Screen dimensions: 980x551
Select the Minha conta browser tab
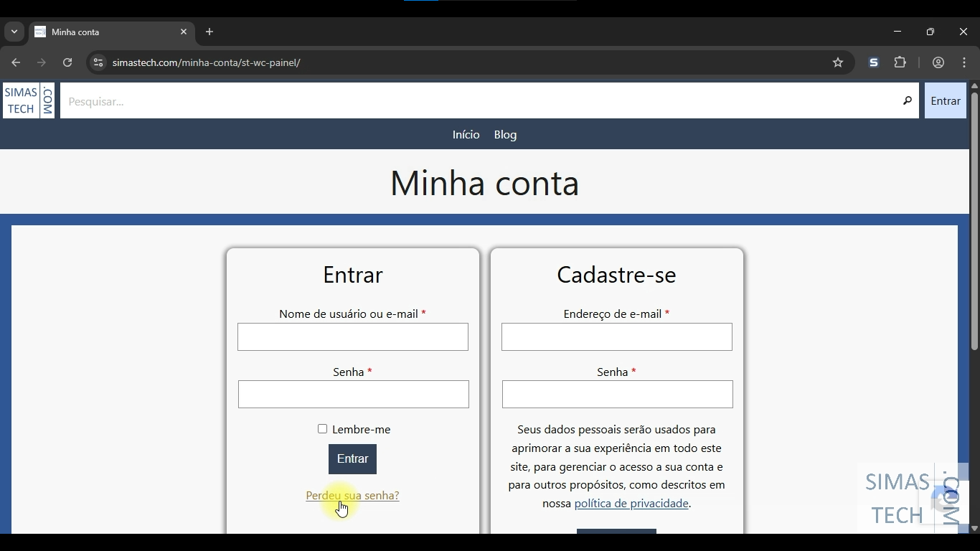click(111, 32)
